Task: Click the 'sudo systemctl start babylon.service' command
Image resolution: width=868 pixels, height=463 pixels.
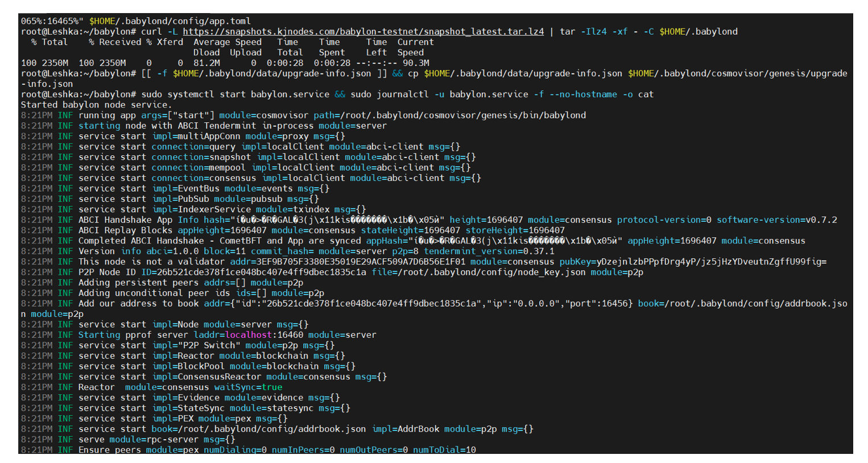Action: pyautogui.click(x=235, y=94)
